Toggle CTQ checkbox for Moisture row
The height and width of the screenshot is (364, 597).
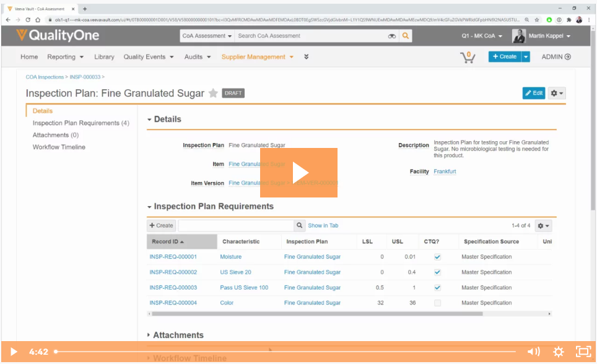click(437, 257)
